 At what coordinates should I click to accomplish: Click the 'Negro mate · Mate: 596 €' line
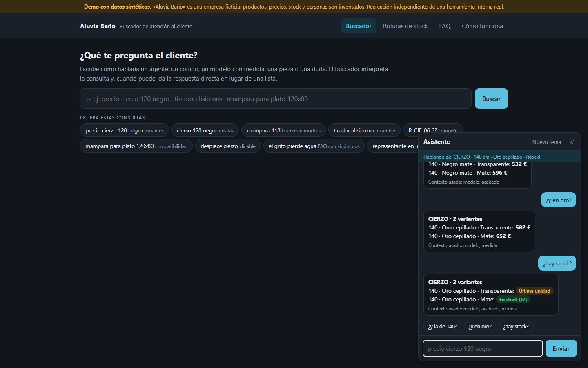coord(468,173)
